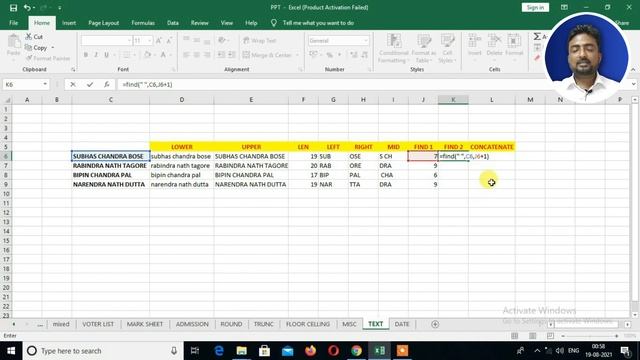Adjust the zoom slider in status bar

590,336
